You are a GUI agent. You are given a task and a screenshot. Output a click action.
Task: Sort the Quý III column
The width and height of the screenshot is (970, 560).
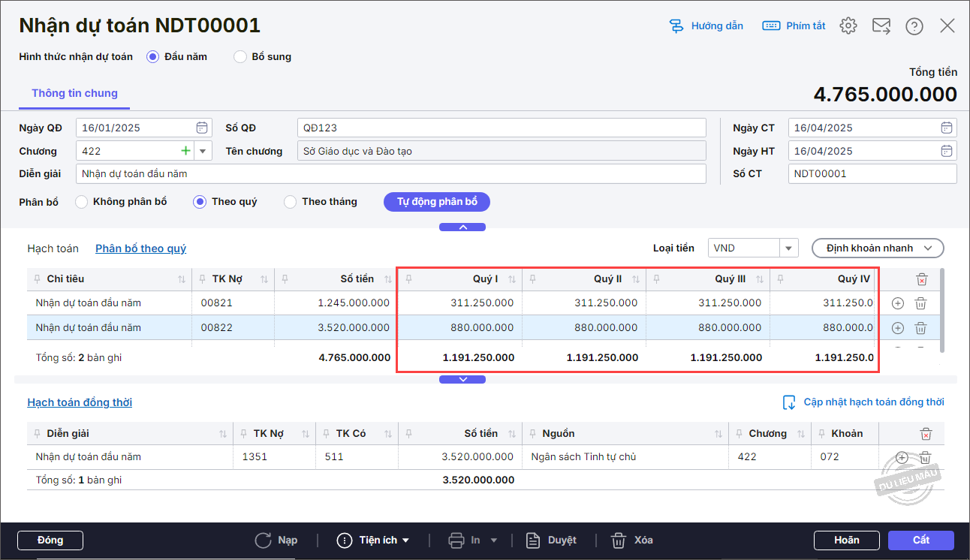(760, 279)
